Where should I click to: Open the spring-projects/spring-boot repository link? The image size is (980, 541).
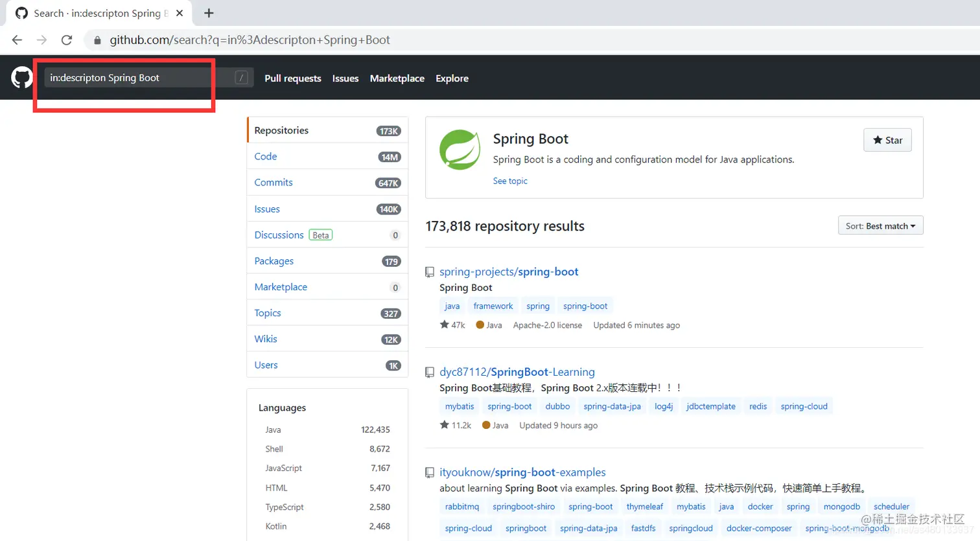point(509,271)
